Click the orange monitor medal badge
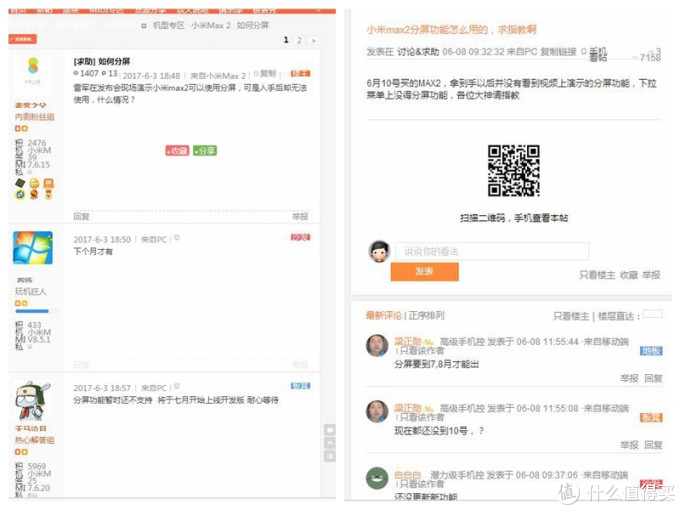Viewport: 680px width, 510px height. click(x=49, y=183)
